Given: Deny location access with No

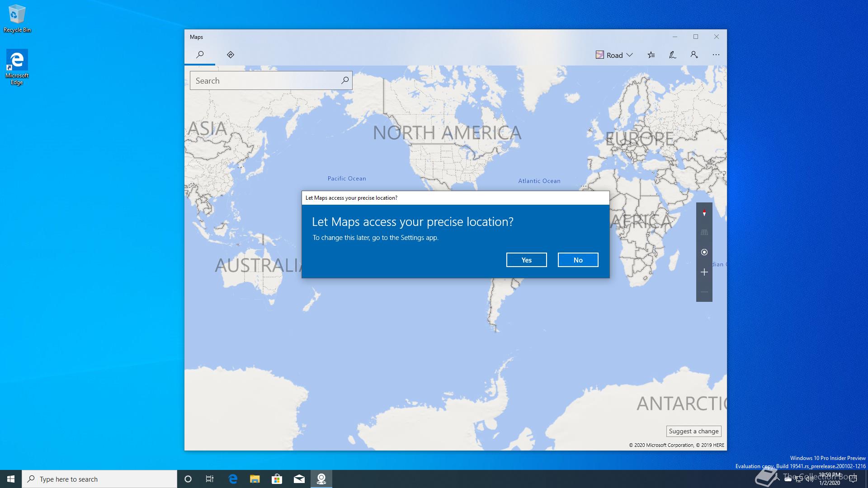Looking at the screenshot, I should tap(578, 260).
